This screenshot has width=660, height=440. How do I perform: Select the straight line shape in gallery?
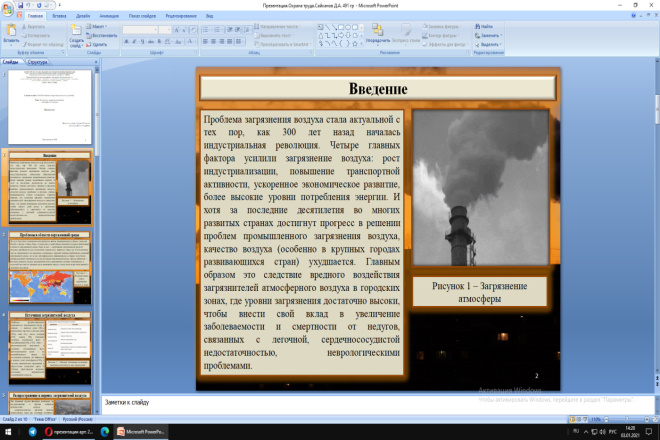pos(327,27)
